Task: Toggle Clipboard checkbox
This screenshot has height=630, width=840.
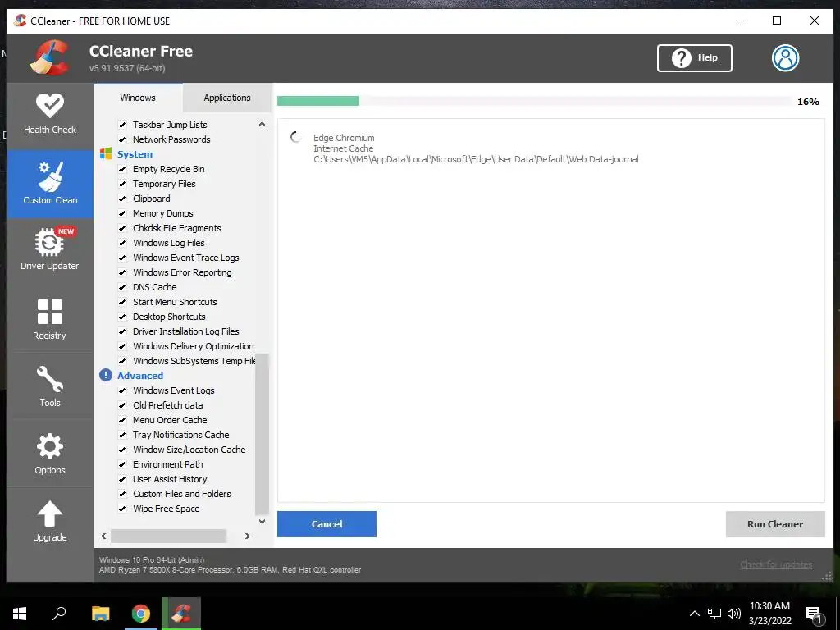Action: (x=122, y=199)
